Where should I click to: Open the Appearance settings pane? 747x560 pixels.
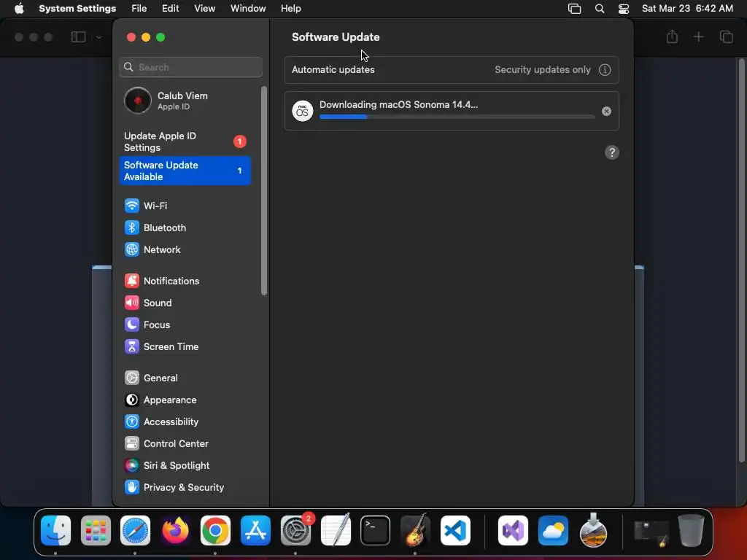coord(185,400)
